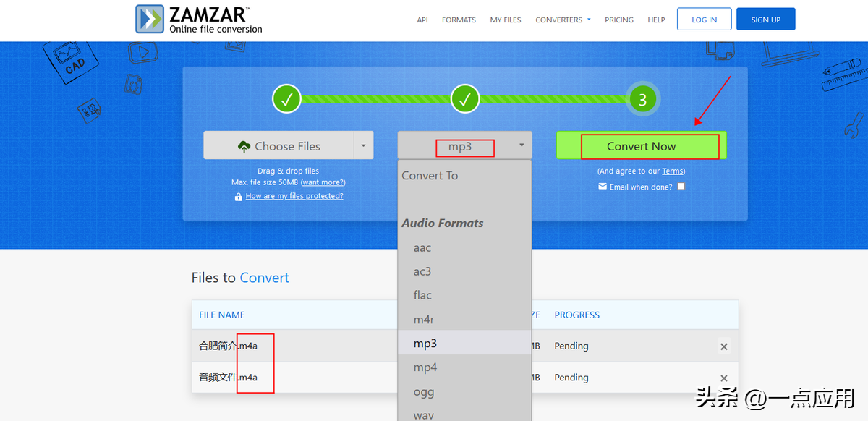Select mp4 format option

click(464, 367)
